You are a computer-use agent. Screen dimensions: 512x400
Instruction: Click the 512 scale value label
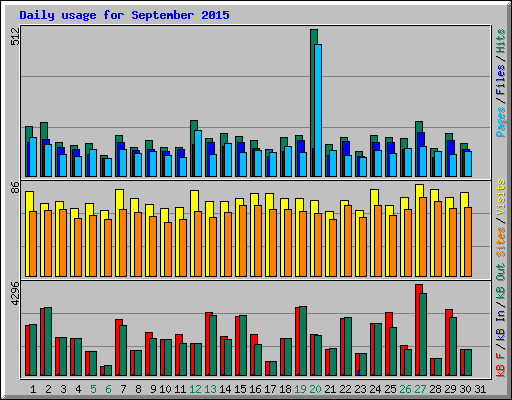tap(15, 36)
